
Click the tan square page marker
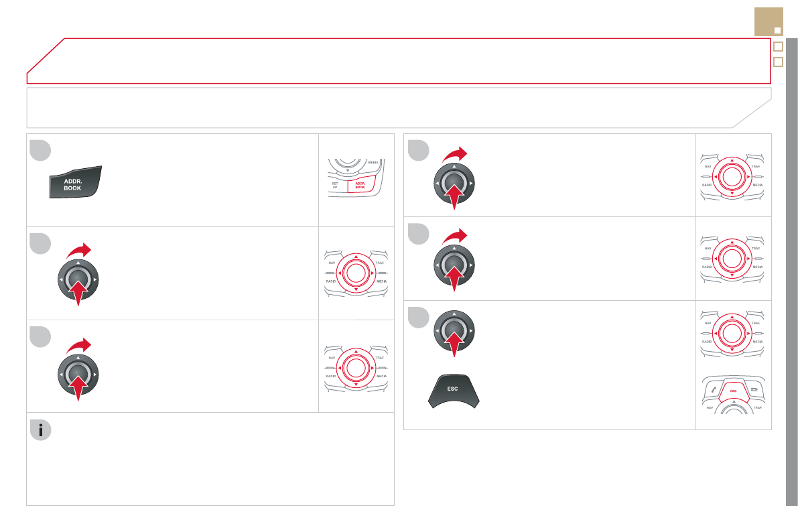(769, 22)
